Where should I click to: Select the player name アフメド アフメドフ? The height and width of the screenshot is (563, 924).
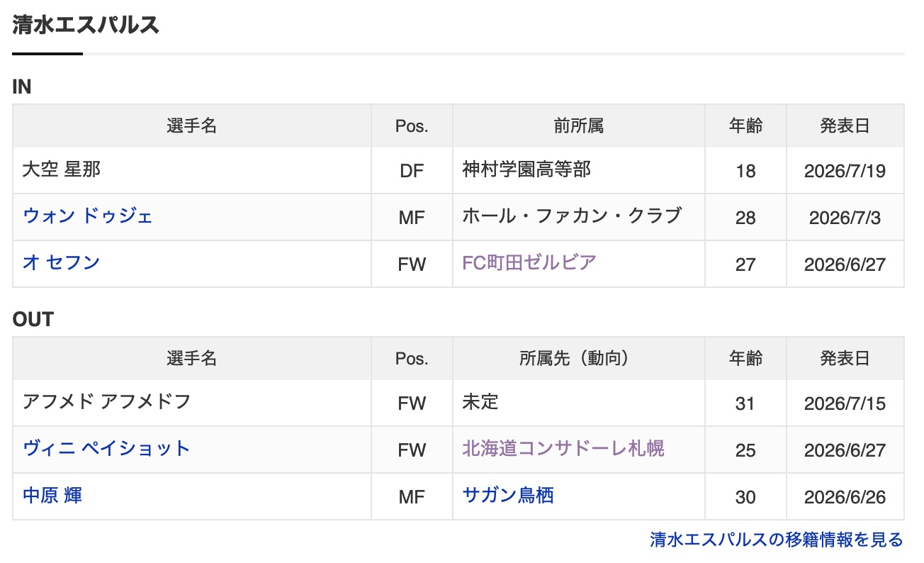coord(107,401)
